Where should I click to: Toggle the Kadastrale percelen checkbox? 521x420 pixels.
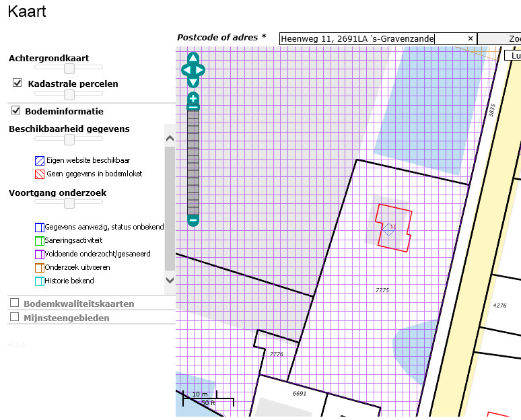(x=18, y=83)
